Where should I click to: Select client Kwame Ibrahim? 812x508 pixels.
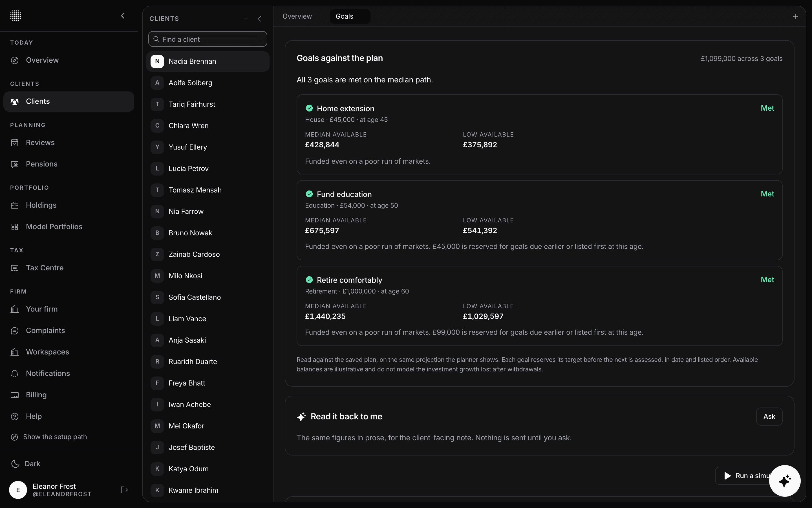tap(208, 490)
